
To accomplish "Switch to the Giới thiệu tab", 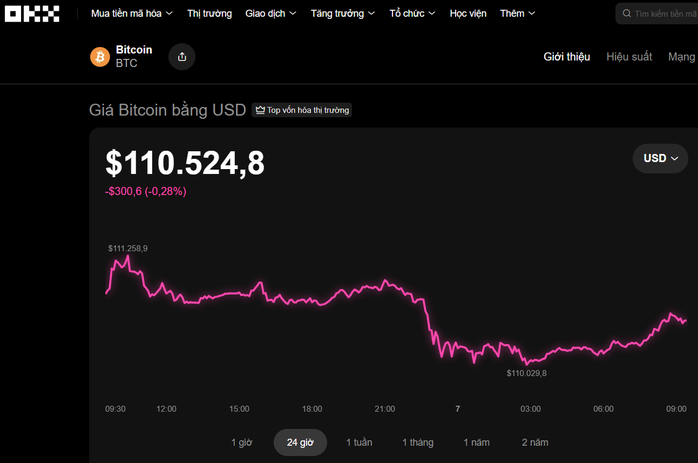I will pyautogui.click(x=567, y=57).
